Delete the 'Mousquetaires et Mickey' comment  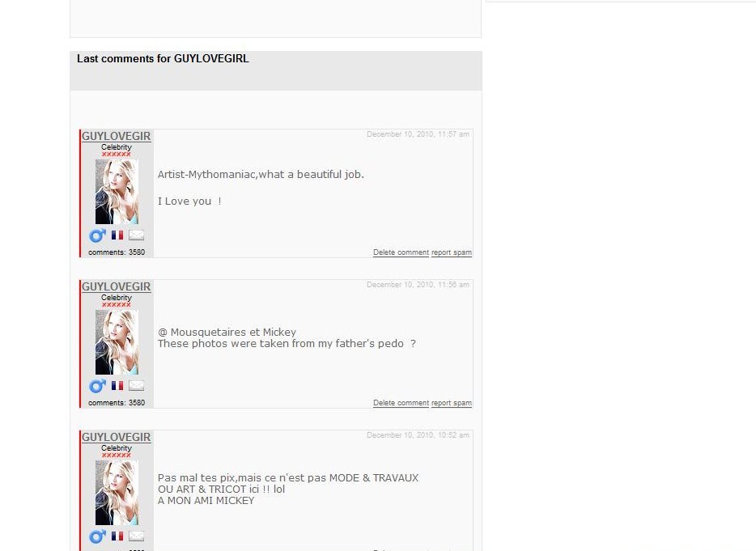(x=401, y=402)
